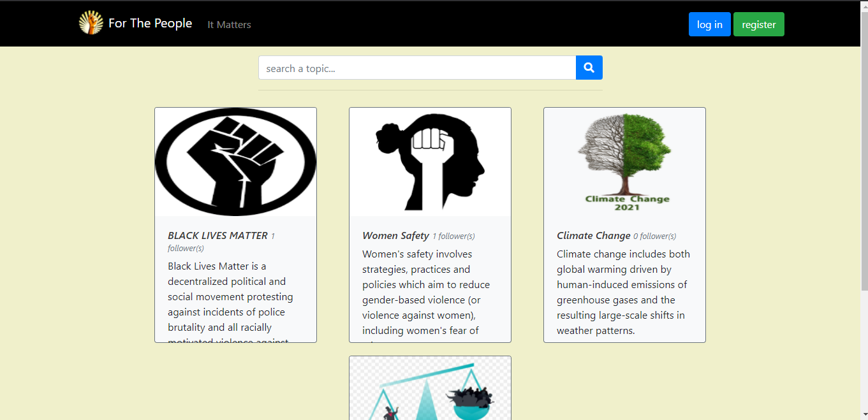Select the Climate Change title
The height and width of the screenshot is (420, 868).
593,236
